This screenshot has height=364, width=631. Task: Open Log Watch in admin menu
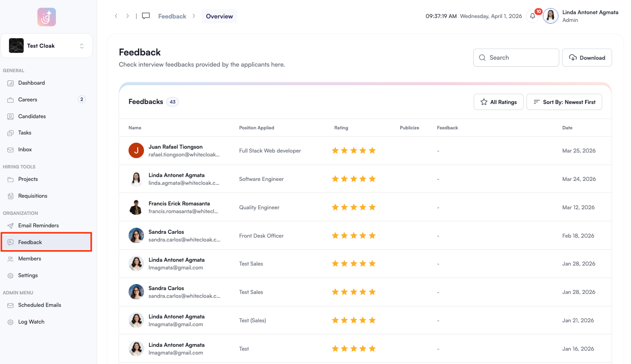click(x=31, y=322)
